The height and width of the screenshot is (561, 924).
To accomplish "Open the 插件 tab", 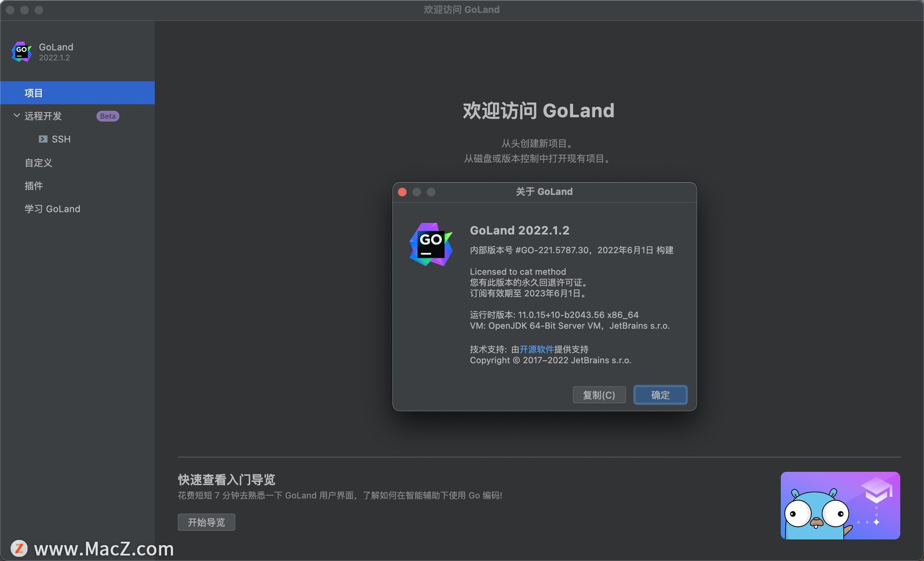I will click(x=34, y=186).
